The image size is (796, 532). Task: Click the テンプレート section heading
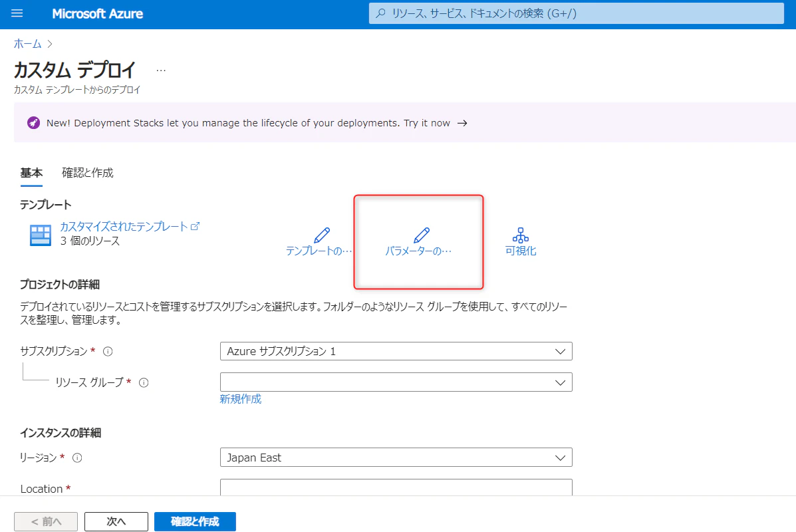[46, 205]
